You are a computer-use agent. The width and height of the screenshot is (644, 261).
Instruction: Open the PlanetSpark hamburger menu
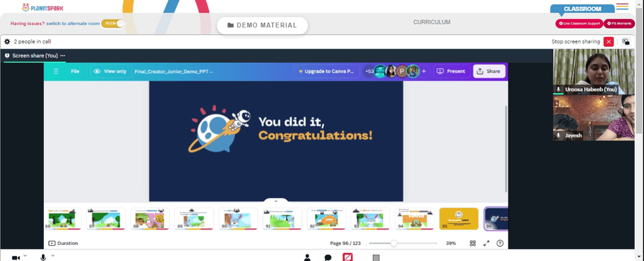tap(622, 6)
